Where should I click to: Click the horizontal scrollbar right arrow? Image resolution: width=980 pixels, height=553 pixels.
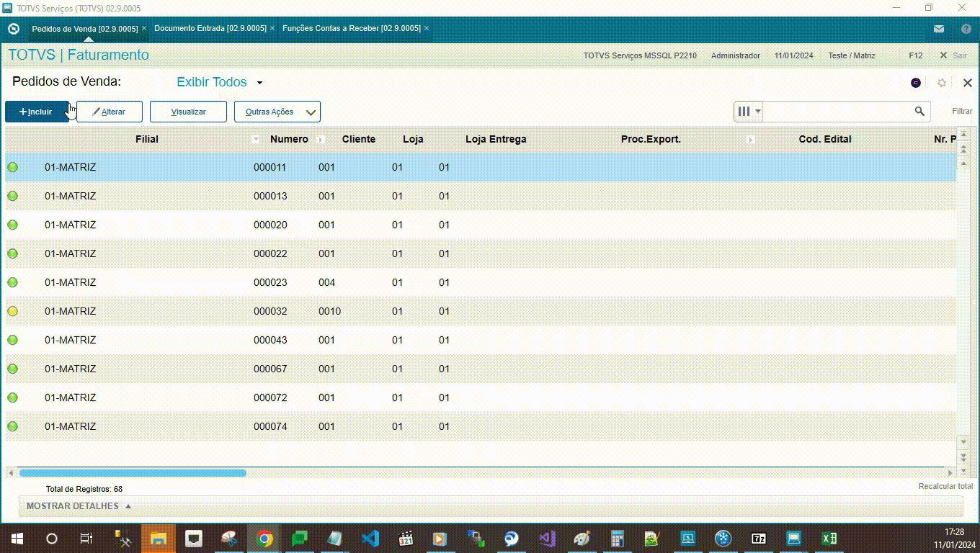tap(950, 473)
